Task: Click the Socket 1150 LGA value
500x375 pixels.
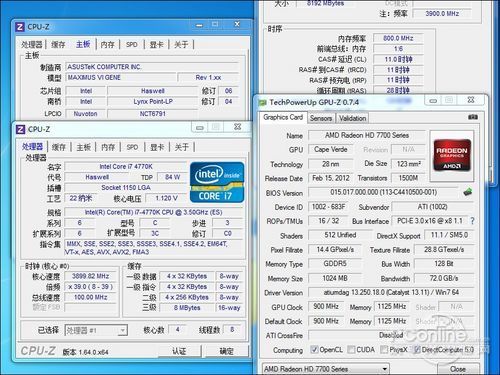Action: (x=126, y=187)
